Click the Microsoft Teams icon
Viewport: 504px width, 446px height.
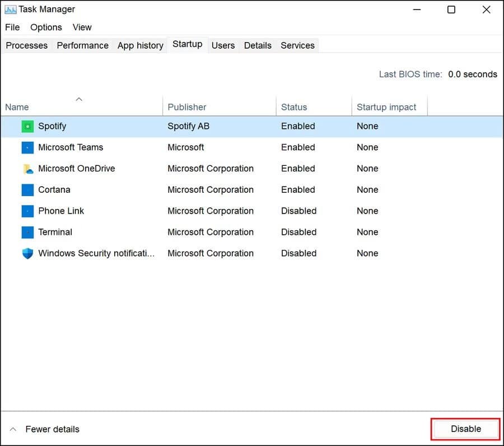pos(27,147)
